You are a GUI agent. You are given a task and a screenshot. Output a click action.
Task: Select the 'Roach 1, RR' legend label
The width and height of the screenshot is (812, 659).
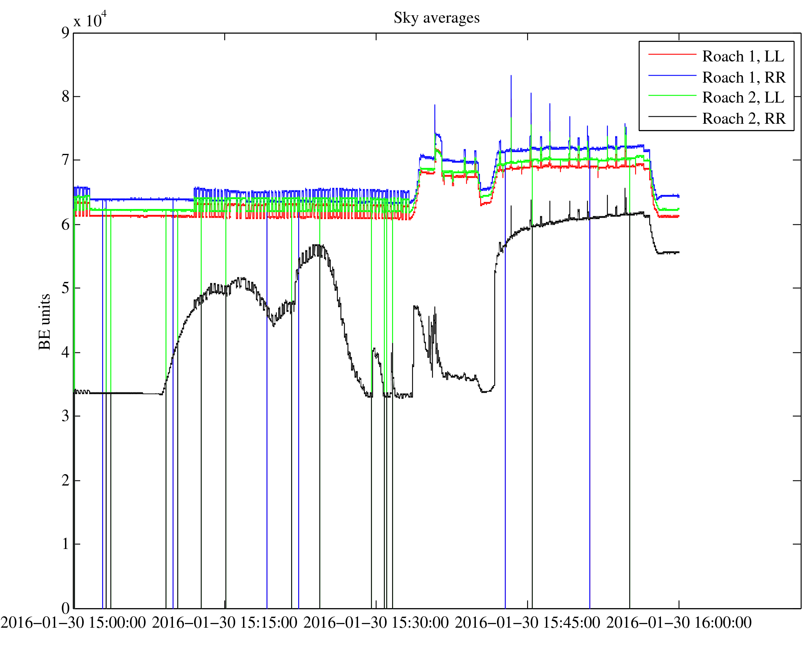tap(744, 78)
